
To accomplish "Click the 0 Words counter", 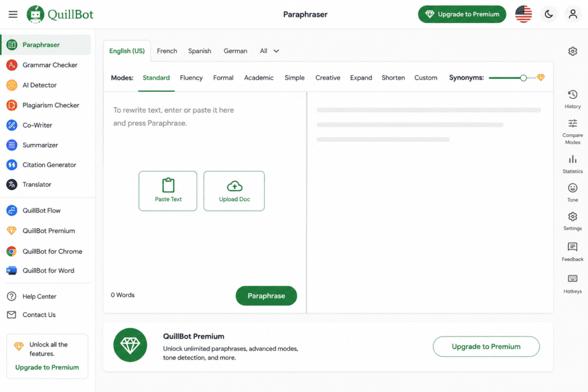I will pyautogui.click(x=123, y=295).
